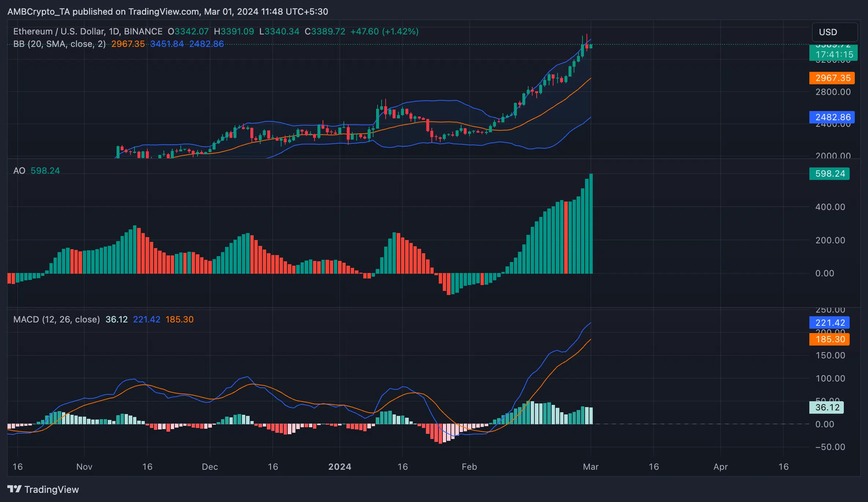The width and height of the screenshot is (868, 502).
Task: Click the TradingView logo at bottom left
Action: (x=43, y=489)
